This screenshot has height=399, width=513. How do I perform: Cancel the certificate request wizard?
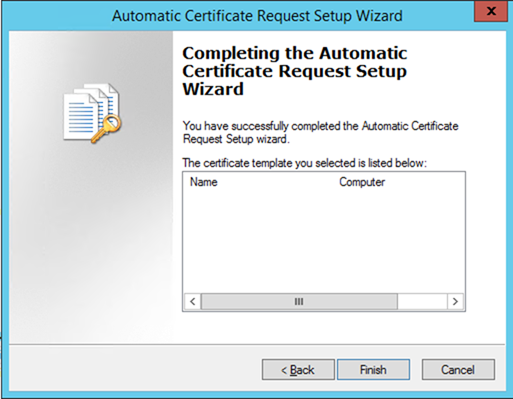click(x=458, y=369)
